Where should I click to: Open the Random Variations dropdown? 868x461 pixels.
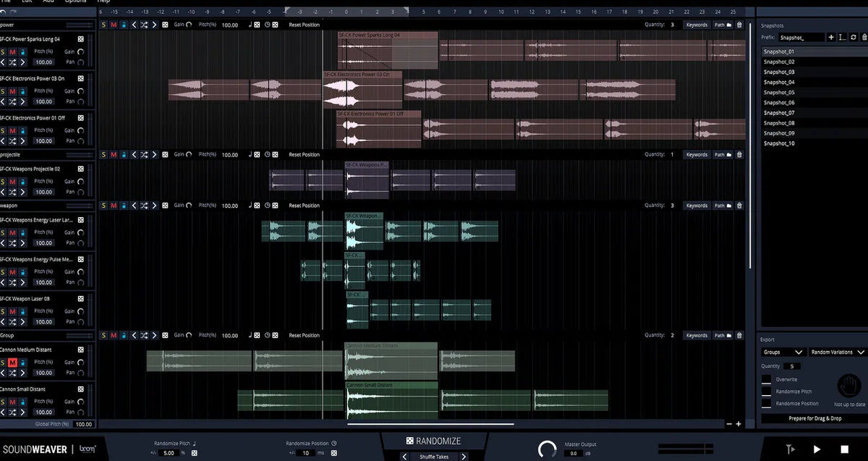835,351
